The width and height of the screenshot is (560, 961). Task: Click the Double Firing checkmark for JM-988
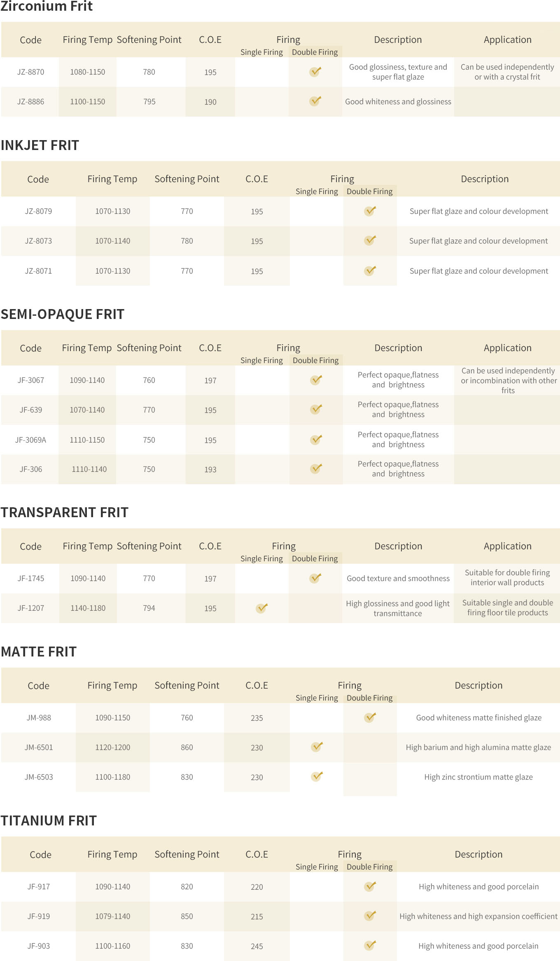pos(370,717)
